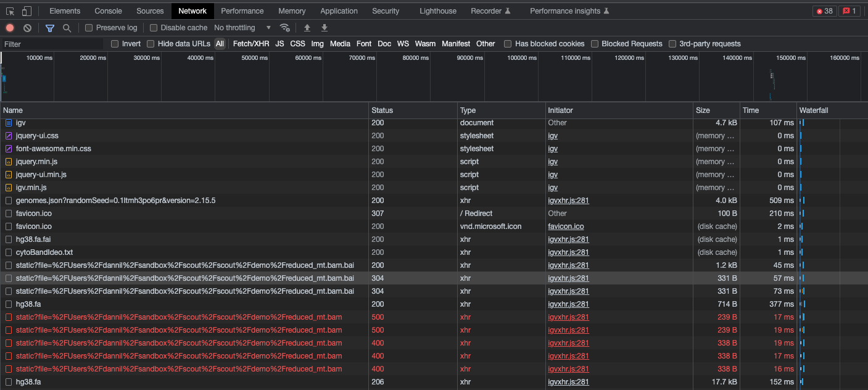Toggle Hide data URLs
Screen dimensions: 868x390
click(150, 43)
